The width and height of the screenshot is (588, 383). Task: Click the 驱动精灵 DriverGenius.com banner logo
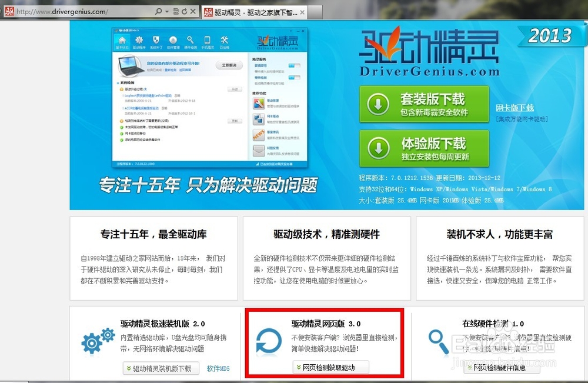[429, 52]
